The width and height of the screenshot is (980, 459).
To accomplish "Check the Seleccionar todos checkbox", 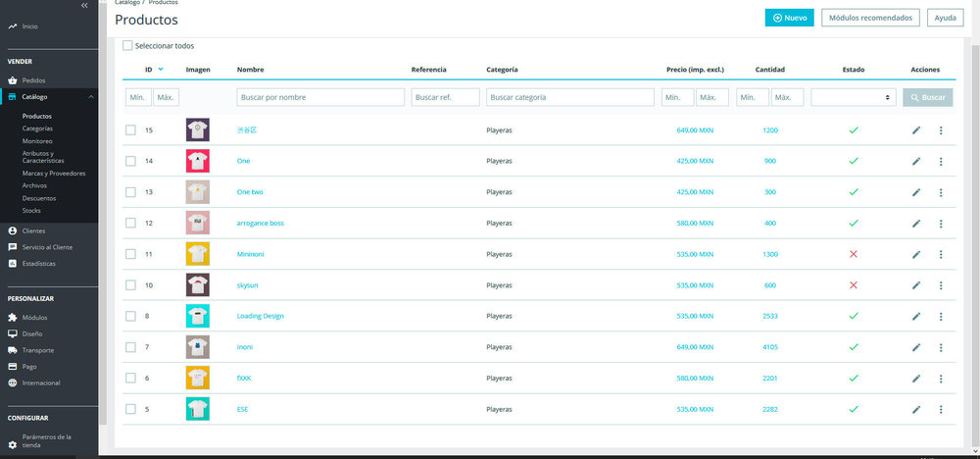I will click(x=127, y=46).
